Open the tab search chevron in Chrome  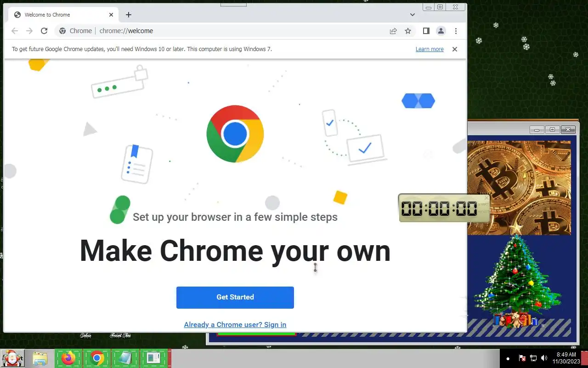pos(413,15)
